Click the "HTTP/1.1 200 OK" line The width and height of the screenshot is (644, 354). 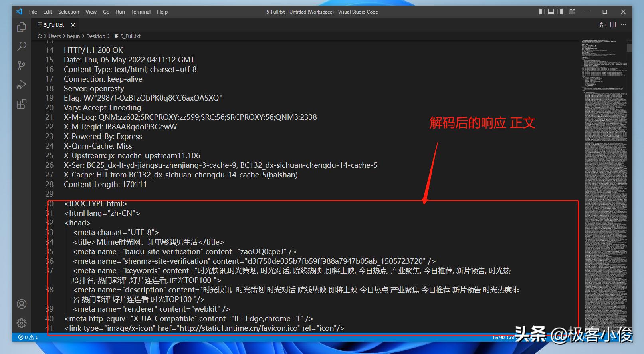93,50
